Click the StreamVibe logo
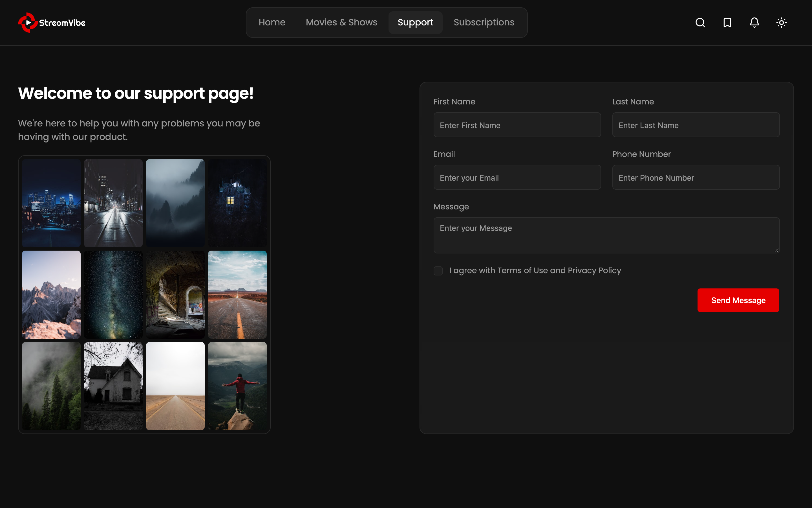Image resolution: width=812 pixels, height=508 pixels. point(52,23)
